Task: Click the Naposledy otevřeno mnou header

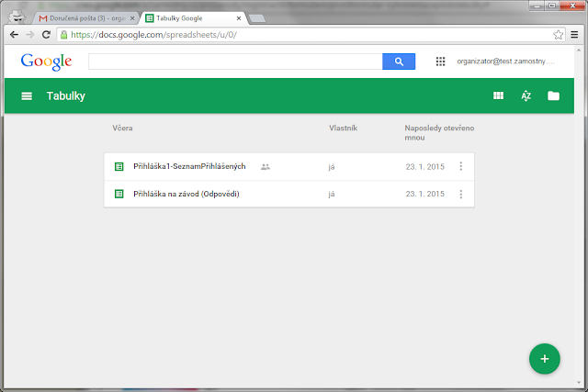Action: (x=439, y=133)
